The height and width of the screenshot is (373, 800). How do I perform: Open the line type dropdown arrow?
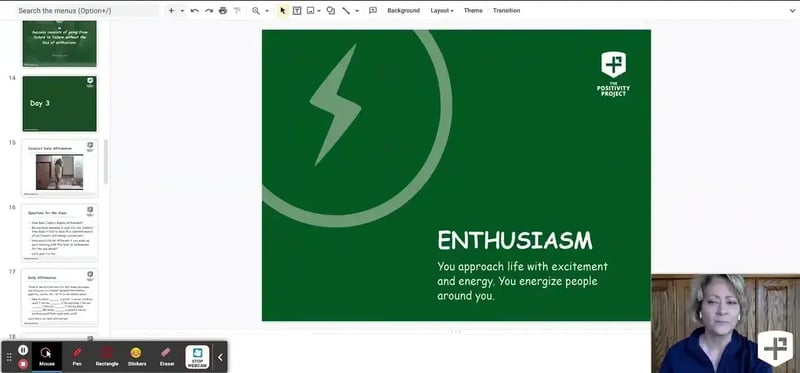pyautogui.click(x=357, y=11)
